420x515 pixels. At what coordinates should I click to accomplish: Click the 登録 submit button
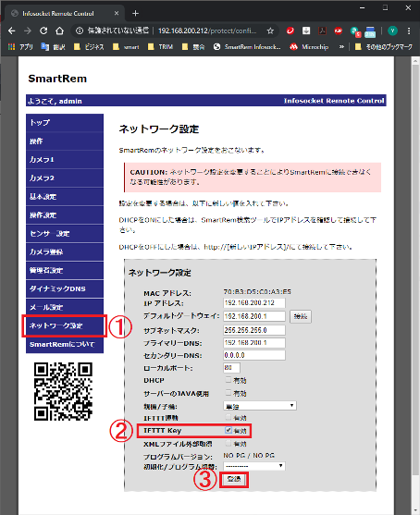pos(234,479)
